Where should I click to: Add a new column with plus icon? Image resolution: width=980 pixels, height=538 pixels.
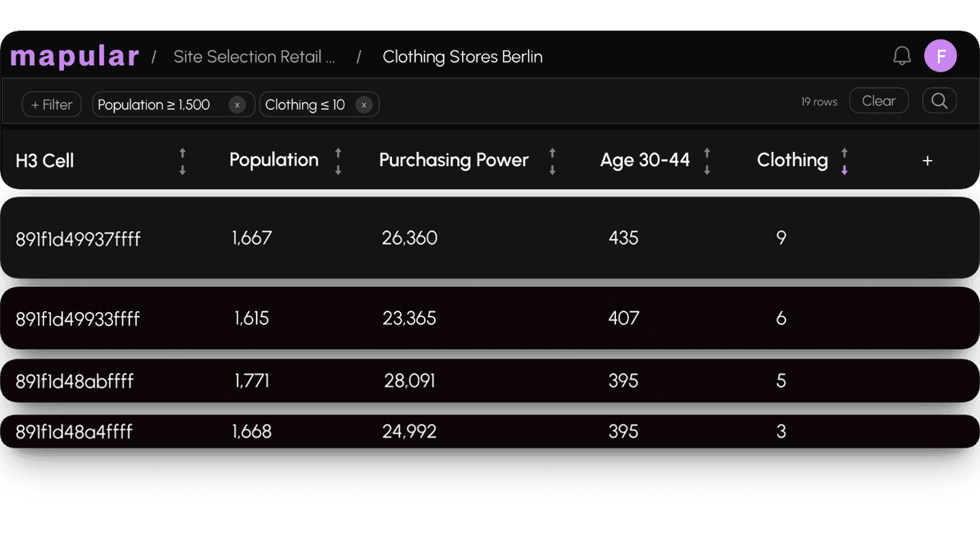pos(927,161)
